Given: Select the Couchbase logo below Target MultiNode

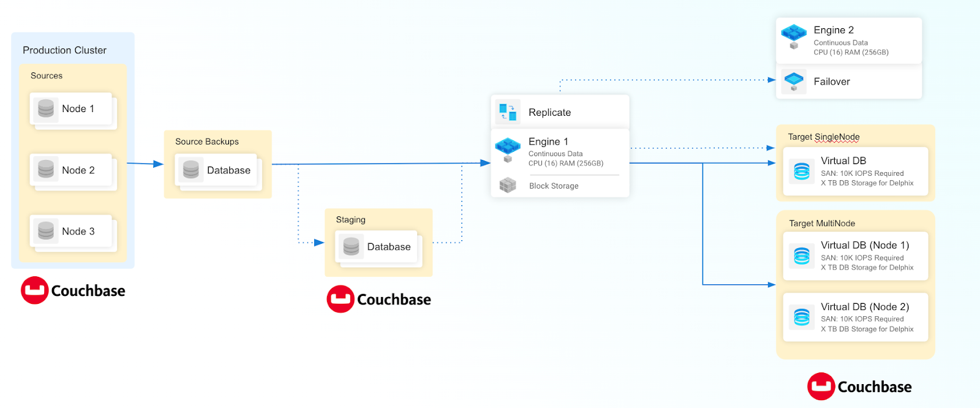Looking at the screenshot, I should click(x=859, y=387).
